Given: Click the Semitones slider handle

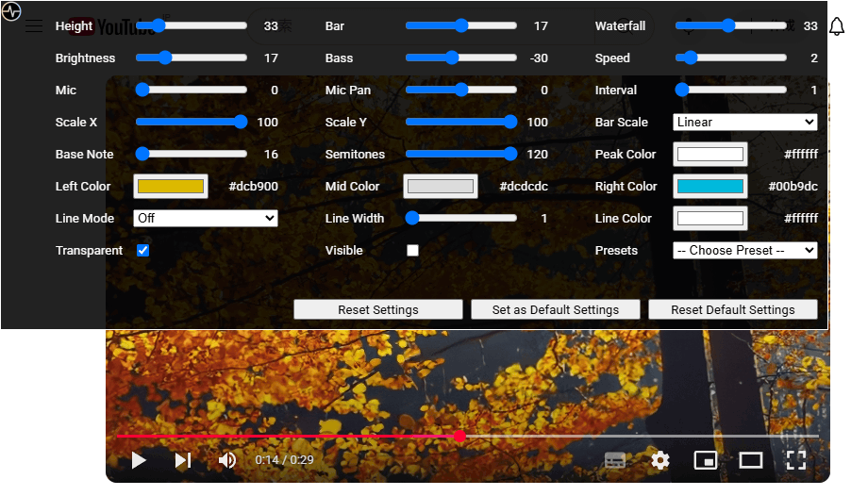Looking at the screenshot, I should (x=510, y=154).
